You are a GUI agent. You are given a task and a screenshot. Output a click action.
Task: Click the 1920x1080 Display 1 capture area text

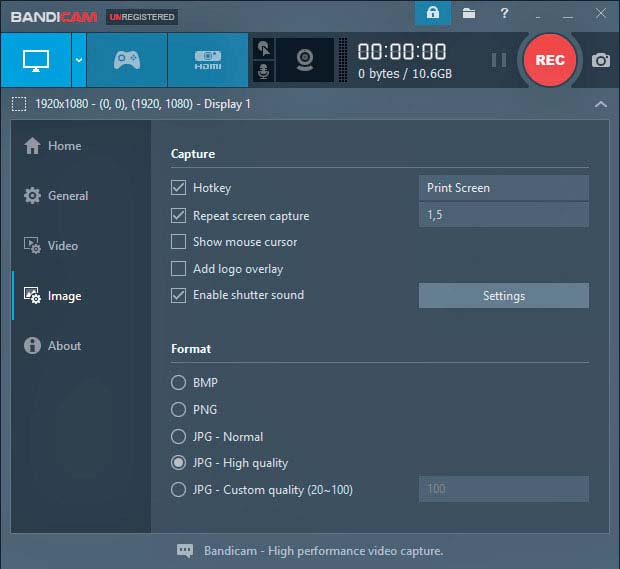click(143, 104)
